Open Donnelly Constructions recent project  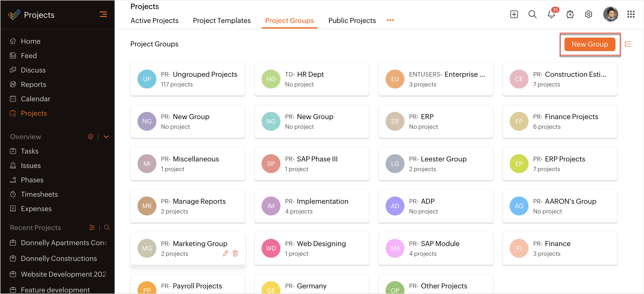59,258
